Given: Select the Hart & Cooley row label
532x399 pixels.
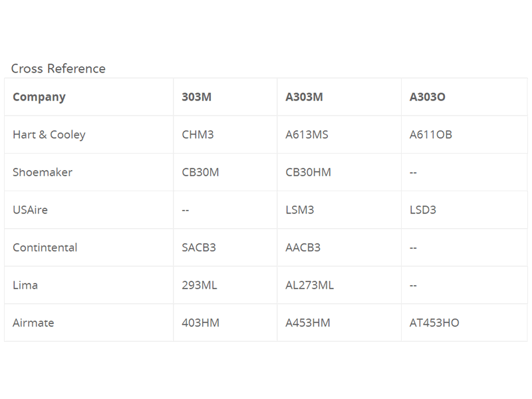Looking at the screenshot, I should (49, 134).
